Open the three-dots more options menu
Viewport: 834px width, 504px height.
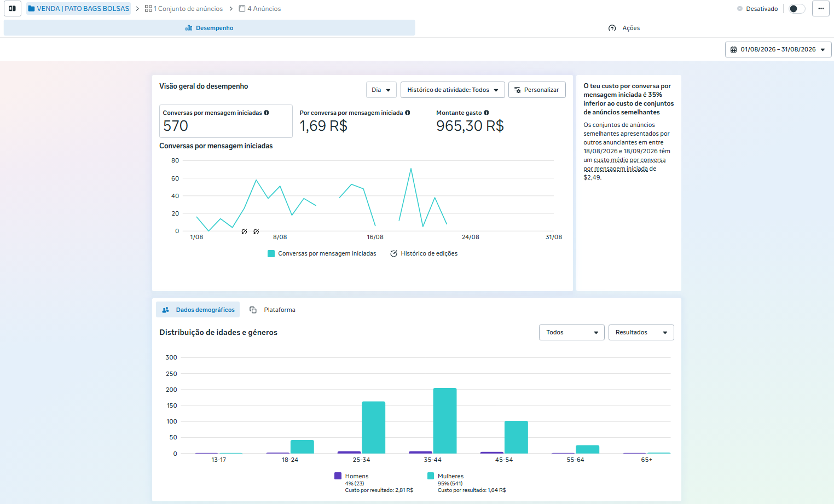pyautogui.click(x=821, y=9)
